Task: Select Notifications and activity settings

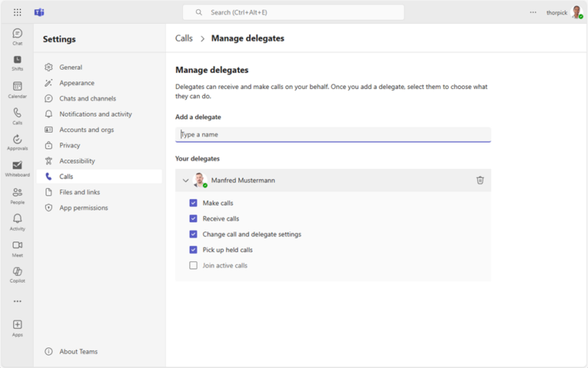Action: click(96, 114)
